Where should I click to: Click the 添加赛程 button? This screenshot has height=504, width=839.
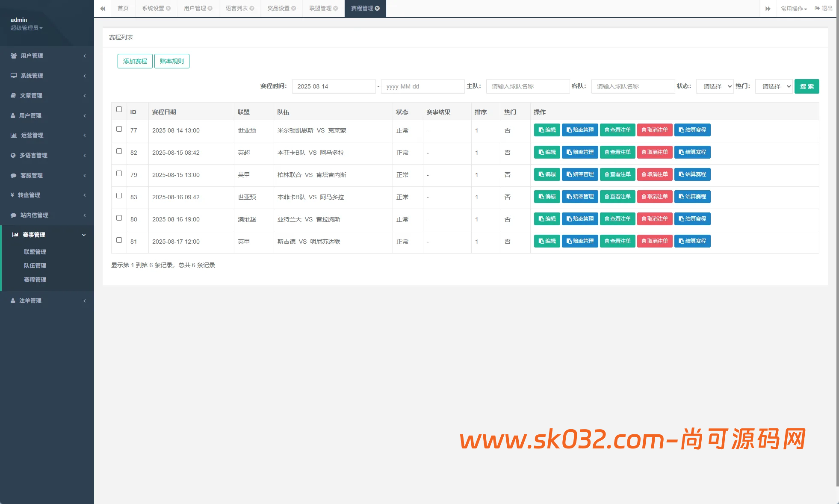135,61
